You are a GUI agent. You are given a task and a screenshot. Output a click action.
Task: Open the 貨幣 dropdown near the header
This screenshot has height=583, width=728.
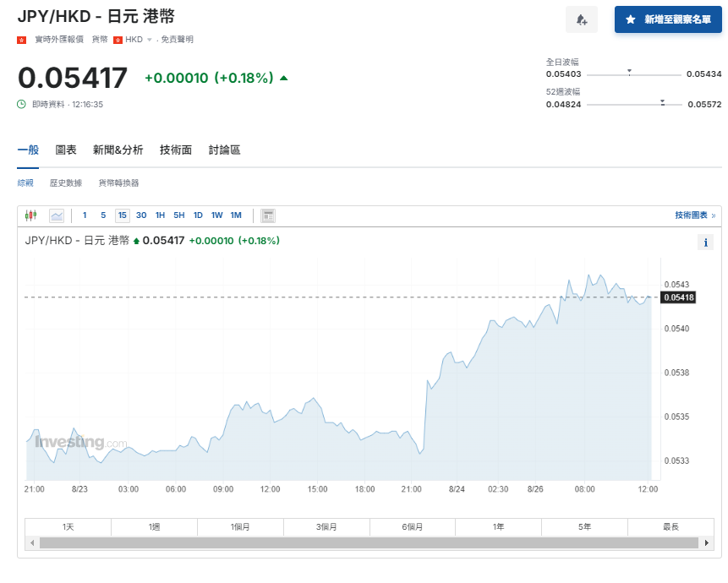click(x=99, y=38)
